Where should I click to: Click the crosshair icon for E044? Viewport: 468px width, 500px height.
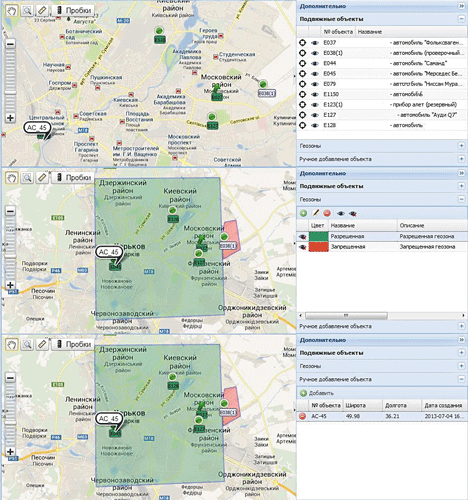point(302,63)
